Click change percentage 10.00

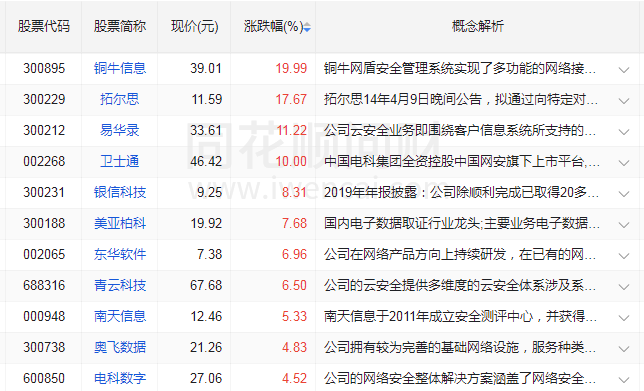click(291, 161)
